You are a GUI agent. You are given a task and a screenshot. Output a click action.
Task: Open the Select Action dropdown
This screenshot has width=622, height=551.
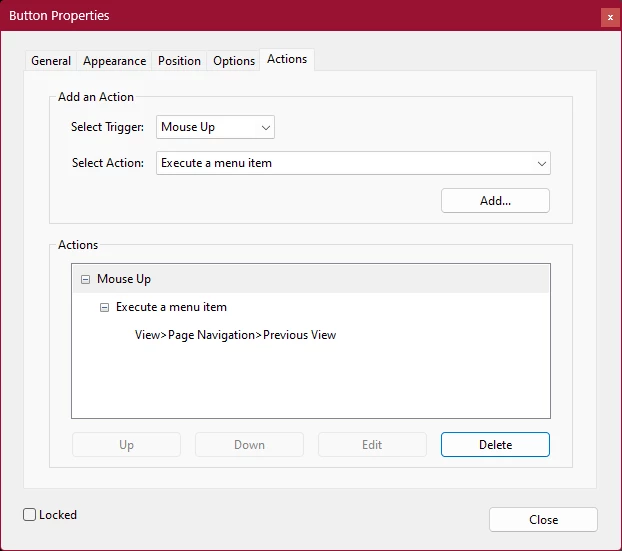(x=353, y=163)
